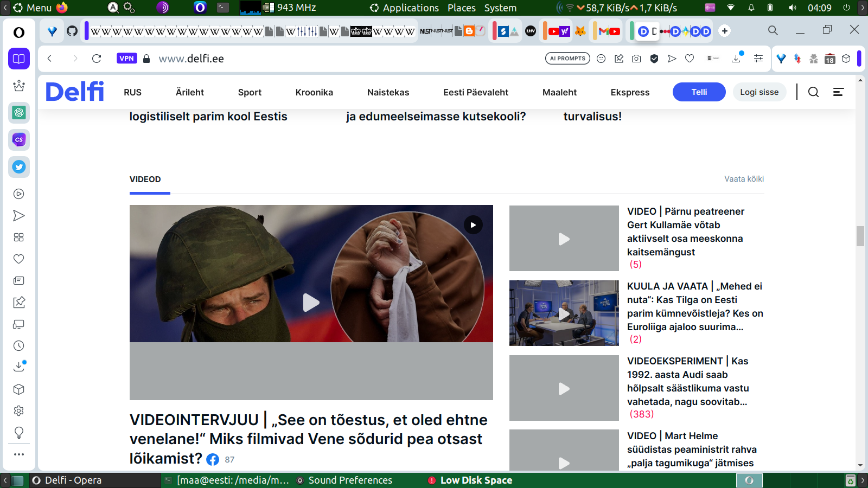The image size is (868, 488).
Task: Open the Maaleht section
Action: [559, 92]
